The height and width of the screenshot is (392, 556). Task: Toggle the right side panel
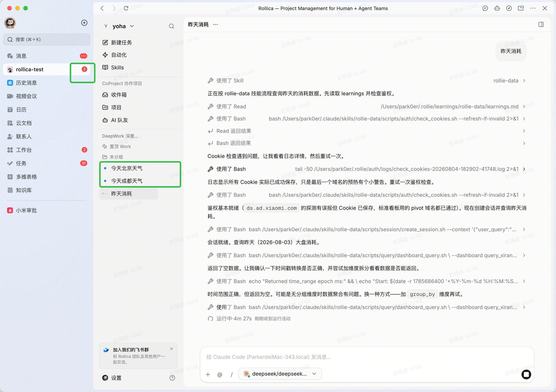[541, 24]
